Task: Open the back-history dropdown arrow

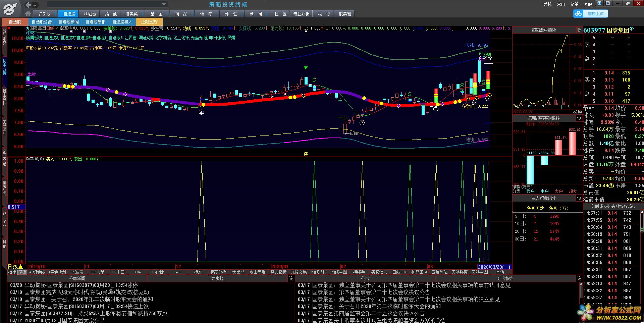Action: pyautogui.click(x=35, y=5)
